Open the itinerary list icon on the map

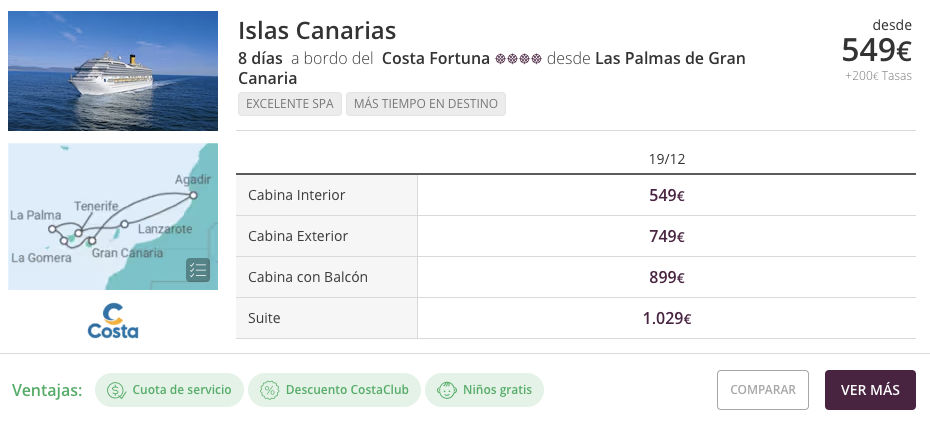tap(197, 269)
